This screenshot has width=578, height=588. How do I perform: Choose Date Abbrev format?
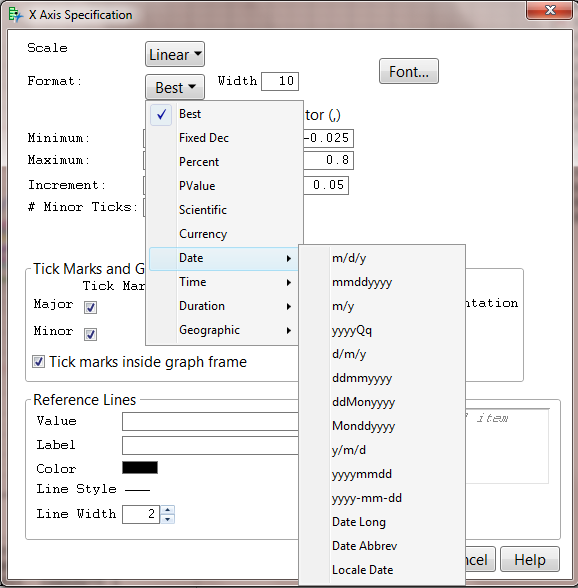pyautogui.click(x=382, y=546)
